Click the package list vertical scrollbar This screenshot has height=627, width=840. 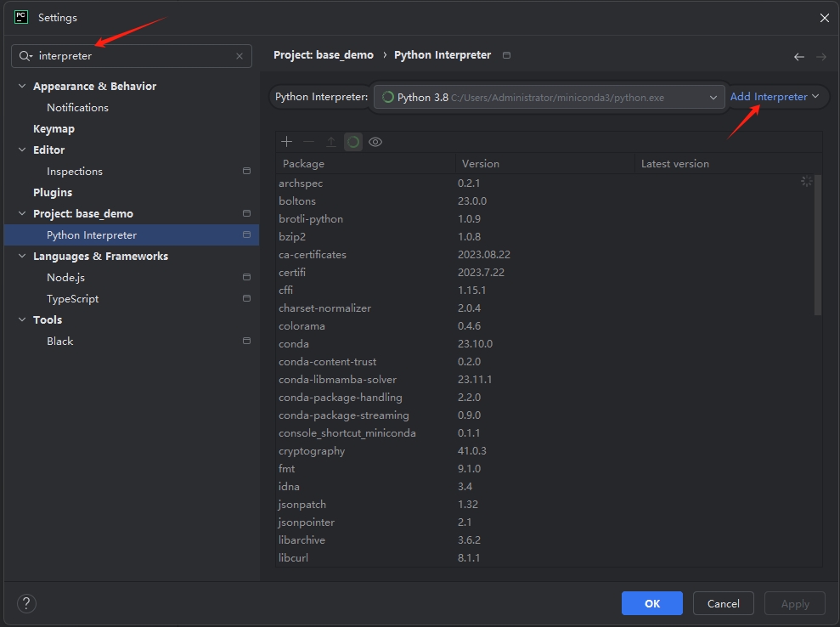coord(818,246)
